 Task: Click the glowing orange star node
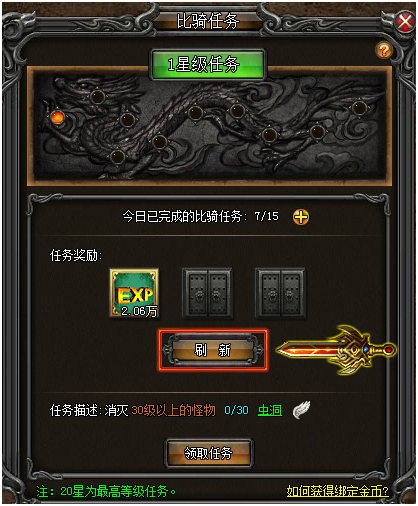click(57, 117)
